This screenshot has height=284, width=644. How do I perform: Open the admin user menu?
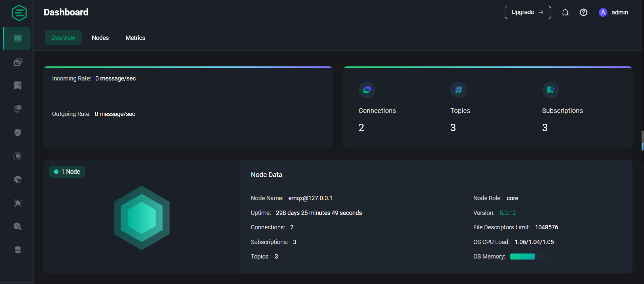(x=613, y=12)
